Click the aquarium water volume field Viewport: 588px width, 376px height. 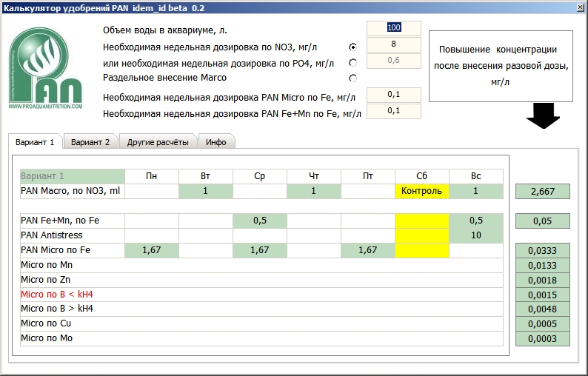coord(394,28)
